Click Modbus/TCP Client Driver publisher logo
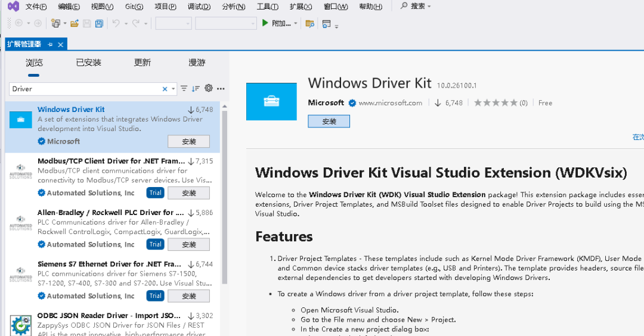The height and width of the screenshot is (336, 644). [x=20, y=171]
